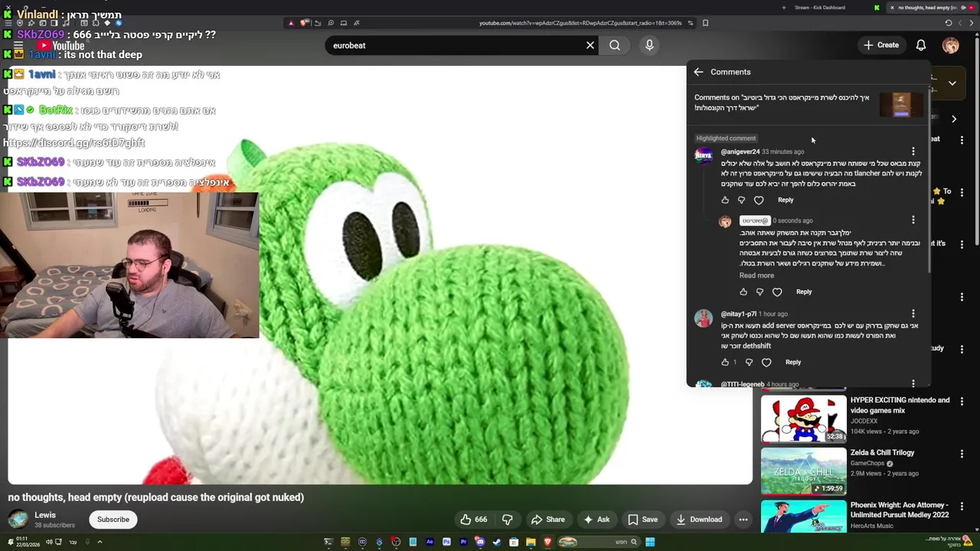Like the @nitay1-p7l comment
The width and height of the screenshot is (980, 551).
[x=725, y=362]
